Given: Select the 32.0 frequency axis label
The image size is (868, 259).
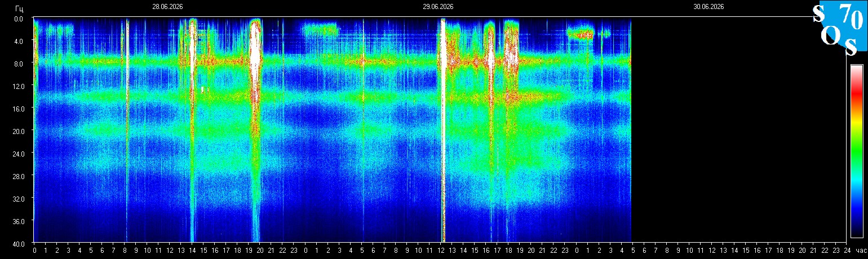Looking at the screenshot, I should pos(17,199).
